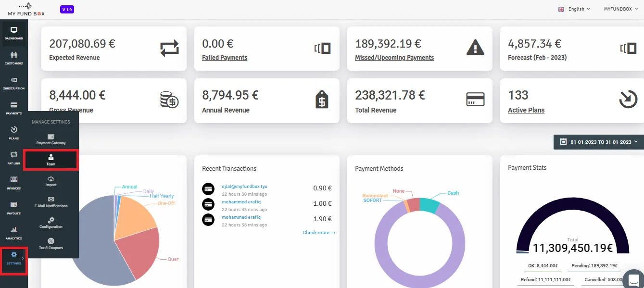Select Payments in the sidebar

click(x=13, y=108)
